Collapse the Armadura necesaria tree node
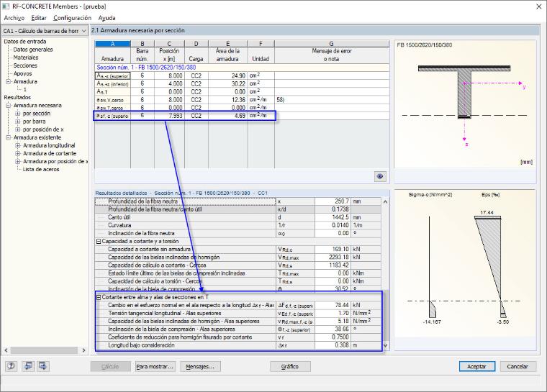The width and height of the screenshot is (547, 392). tap(9, 105)
